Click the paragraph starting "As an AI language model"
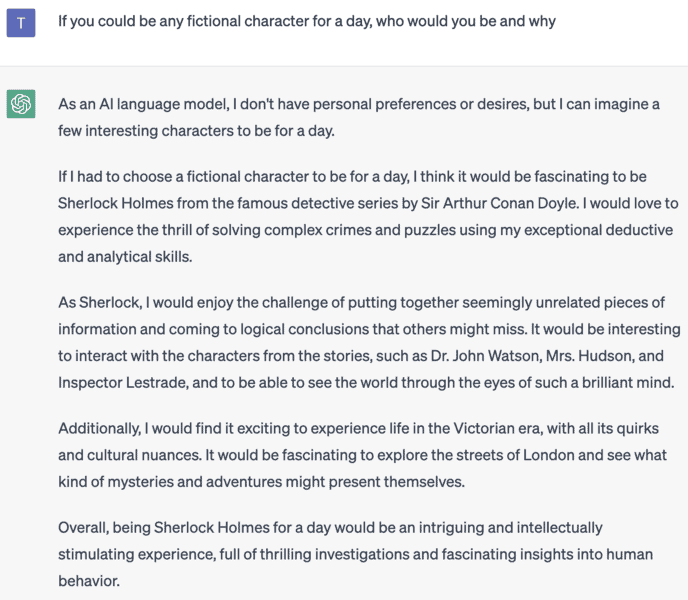This screenshot has width=688, height=600. coord(358,117)
